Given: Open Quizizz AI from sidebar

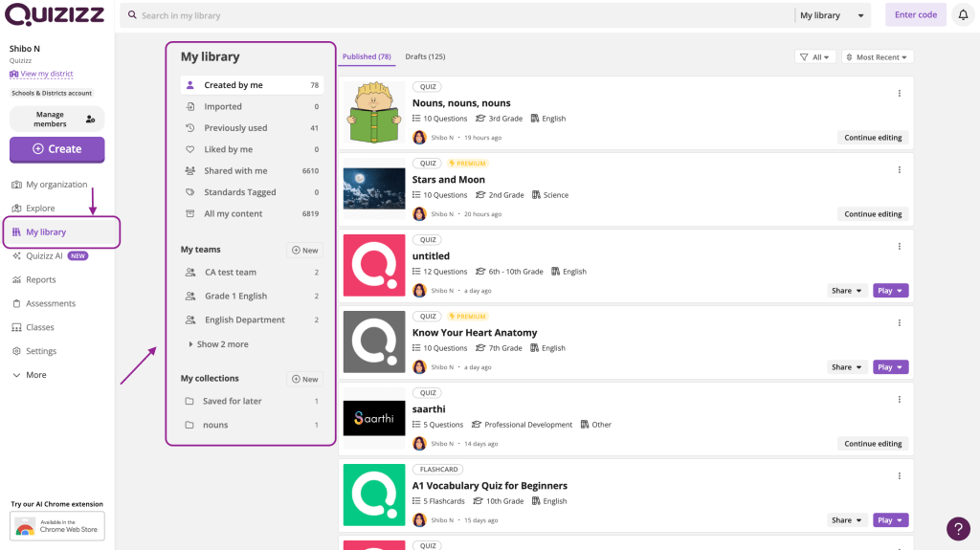Looking at the screenshot, I should [x=44, y=256].
